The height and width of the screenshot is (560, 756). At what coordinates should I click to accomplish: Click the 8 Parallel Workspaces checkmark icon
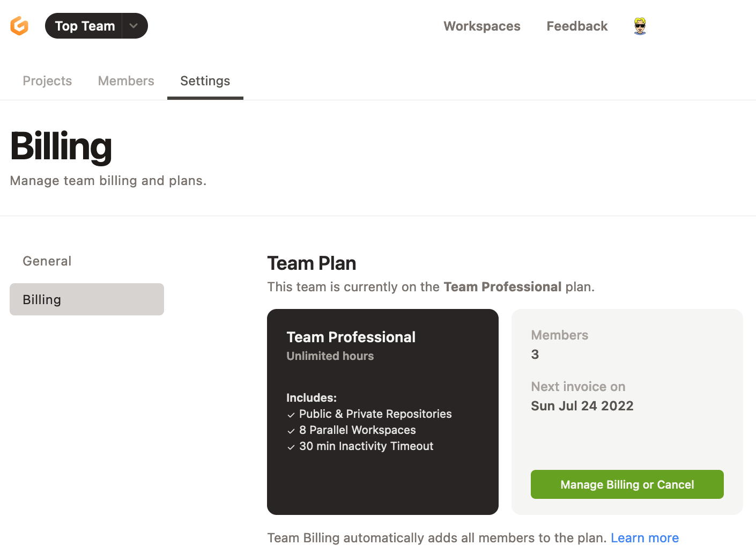291,431
